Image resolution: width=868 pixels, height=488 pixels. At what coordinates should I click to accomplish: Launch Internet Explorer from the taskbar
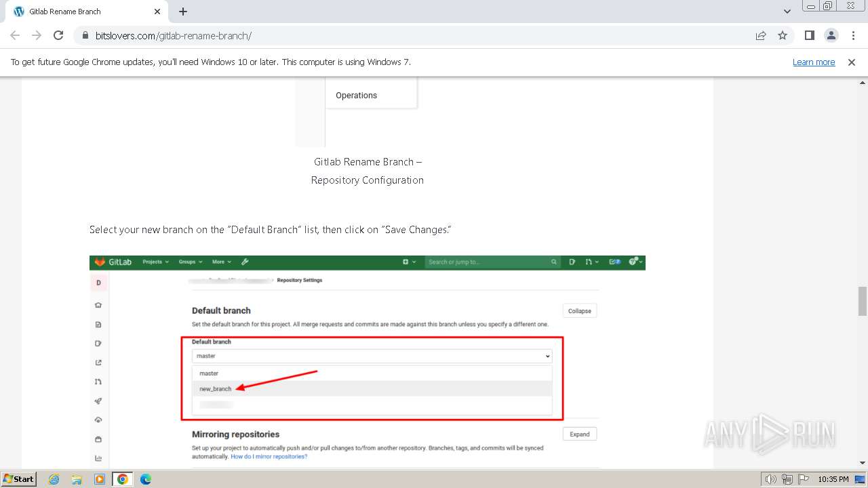click(54, 479)
